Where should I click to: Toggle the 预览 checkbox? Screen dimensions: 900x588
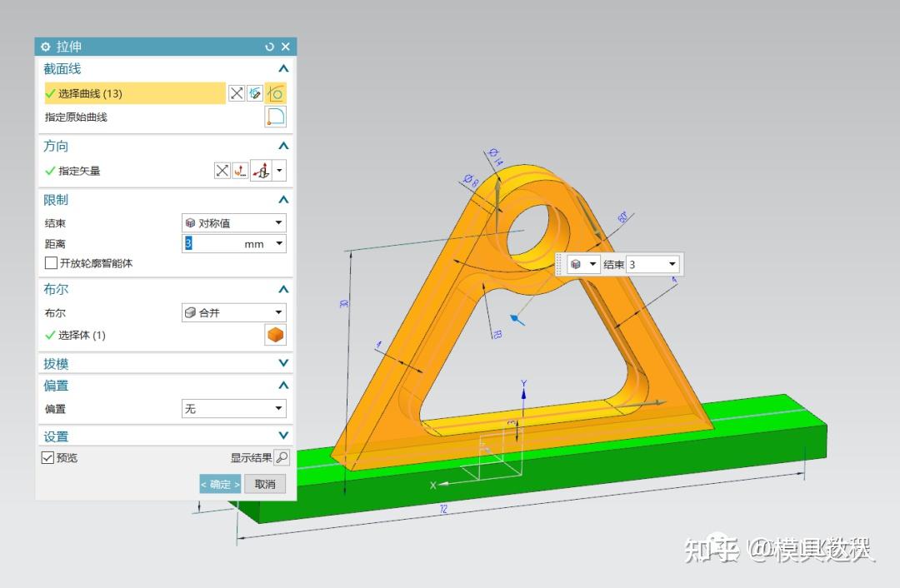[47, 457]
